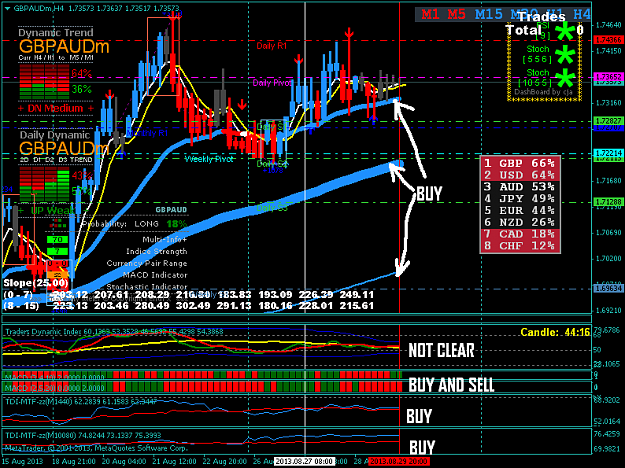Click the NZD 26% currency strength row

(x=520, y=222)
